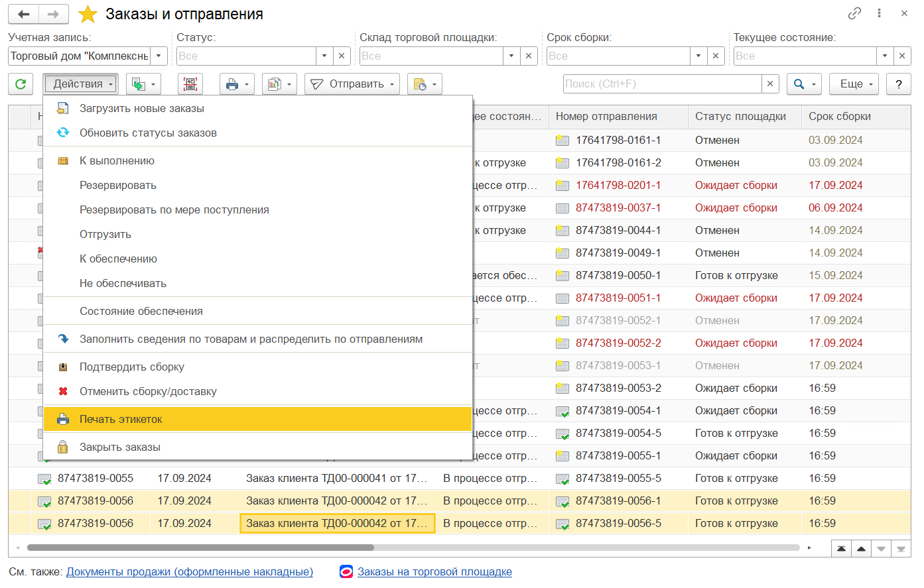Viewport: 924px width, 588px height.
Task: Click Отменить сборку/доставку in the menu
Action: [148, 391]
